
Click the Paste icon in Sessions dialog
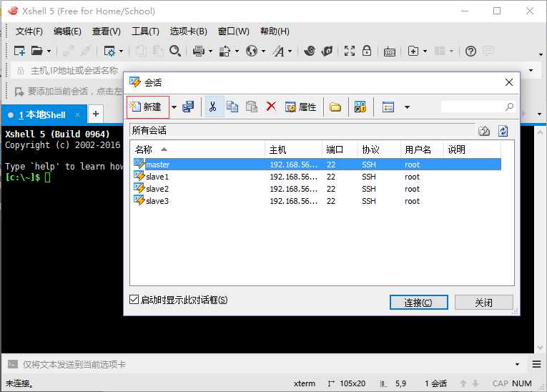point(252,107)
